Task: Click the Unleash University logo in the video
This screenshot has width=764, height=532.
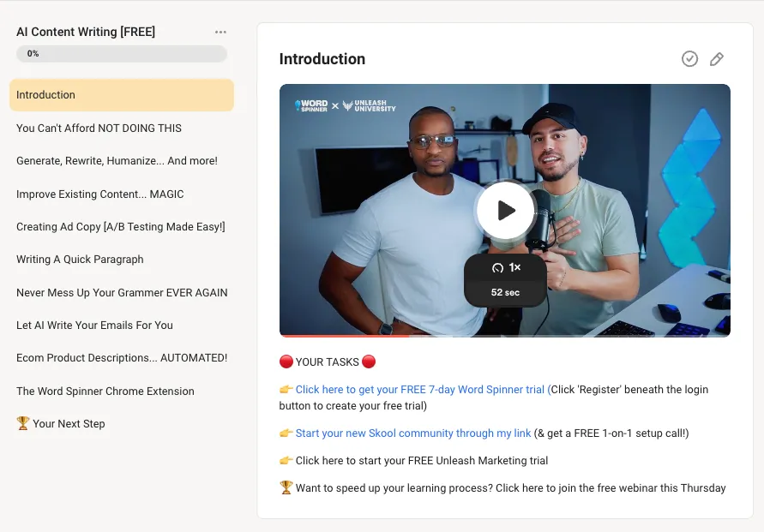Action: 369,105
